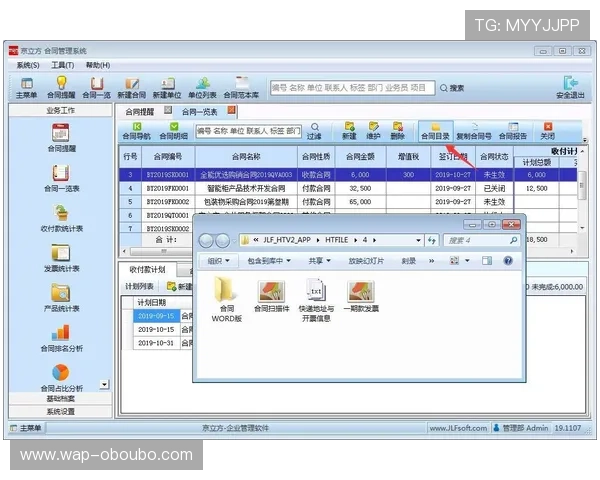Screen dimensions: 600x480
Task: Click the 安全退出 exit icon
Action: point(569,87)
